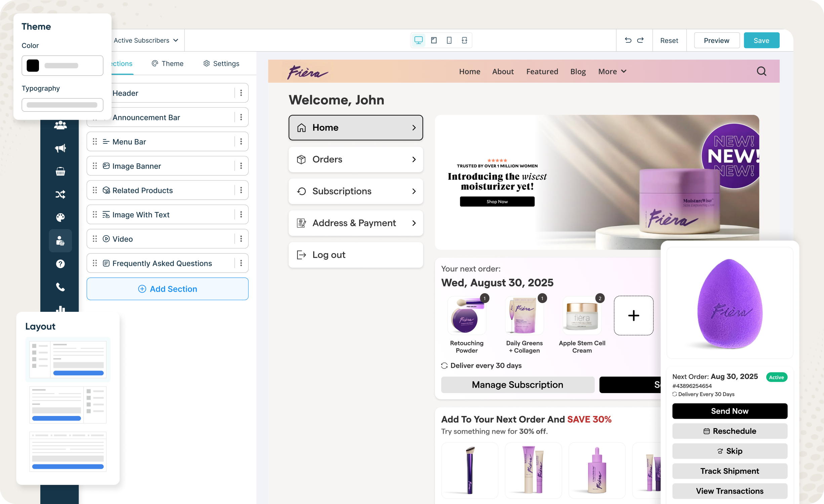Select the first layout option thumbnail
The width and height of the screenshot is (824, 504).
pyautogui.click(x=68, y=360)
